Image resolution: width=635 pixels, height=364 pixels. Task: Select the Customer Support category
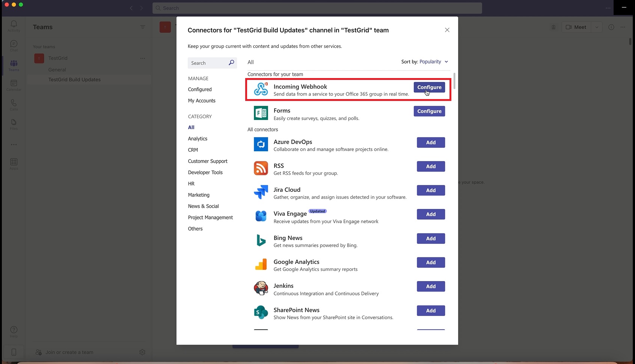coord(208,161)
